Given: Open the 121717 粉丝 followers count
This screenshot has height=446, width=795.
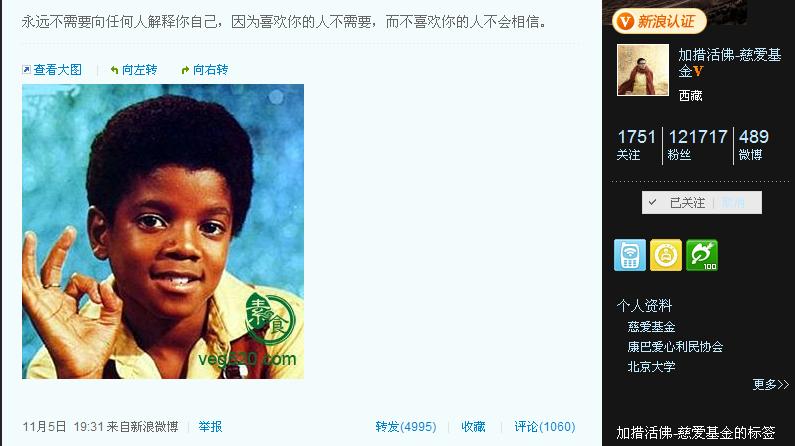Looking at the screenshot, I should click(x=698, y=145).
